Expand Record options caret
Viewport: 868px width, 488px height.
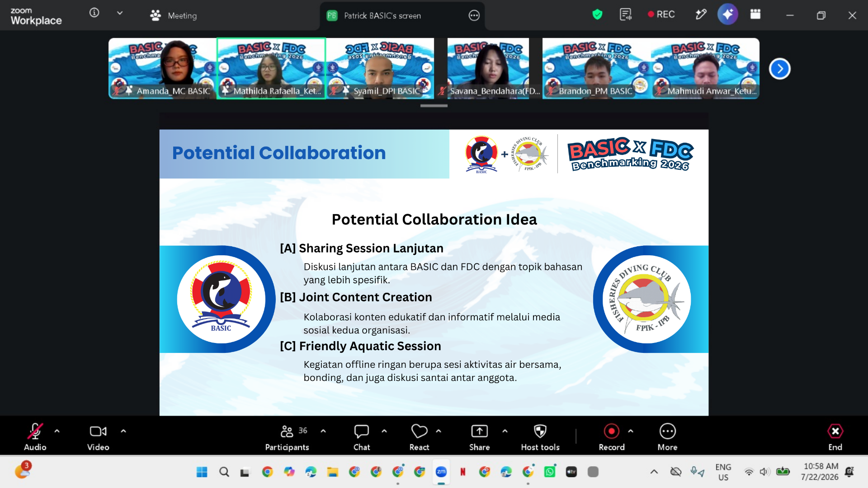click(x=631, y=431)
